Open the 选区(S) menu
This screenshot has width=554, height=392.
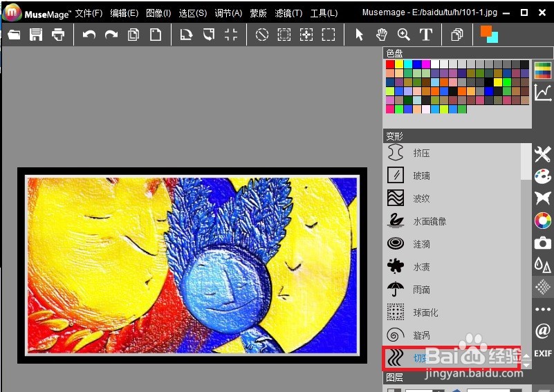tap(192, 13)
